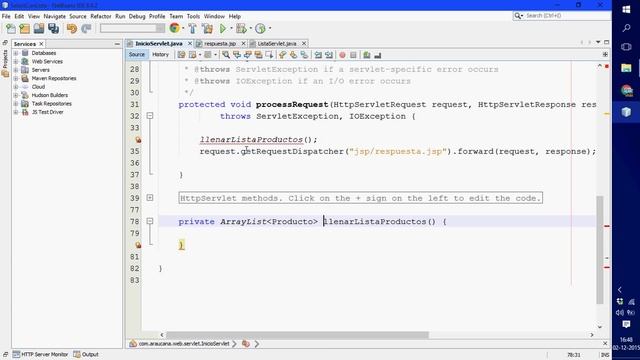Open Windows taskbar search icon
Image resolution: width=640 pixels, height=360 pixels.
[x=626, y=28]
